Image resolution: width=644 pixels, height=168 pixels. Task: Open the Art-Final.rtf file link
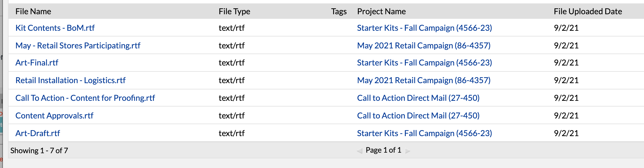37,63
